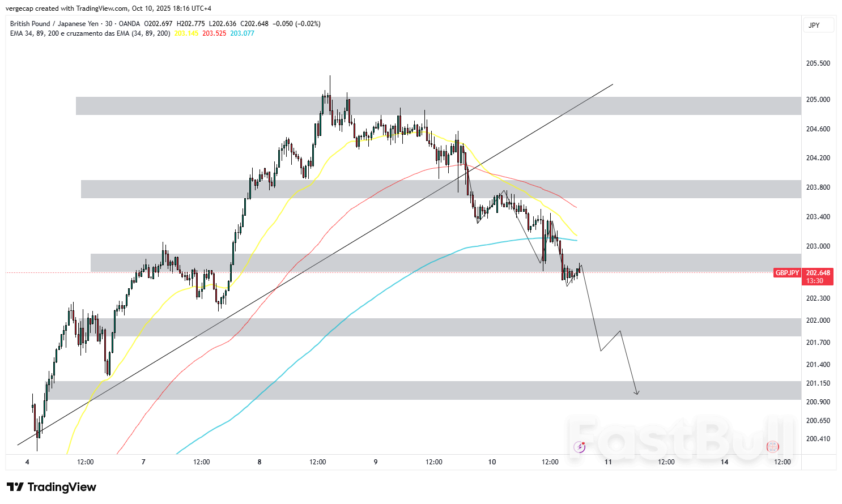Click the UK flag economic event icon
Screen dimensions: 842x504
772,447
